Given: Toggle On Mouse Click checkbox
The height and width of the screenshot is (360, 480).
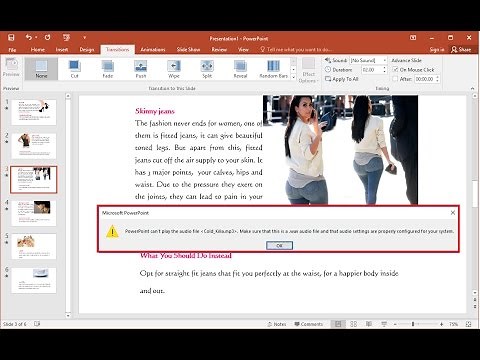Looking at the screenshot, I should click(395, 70).
